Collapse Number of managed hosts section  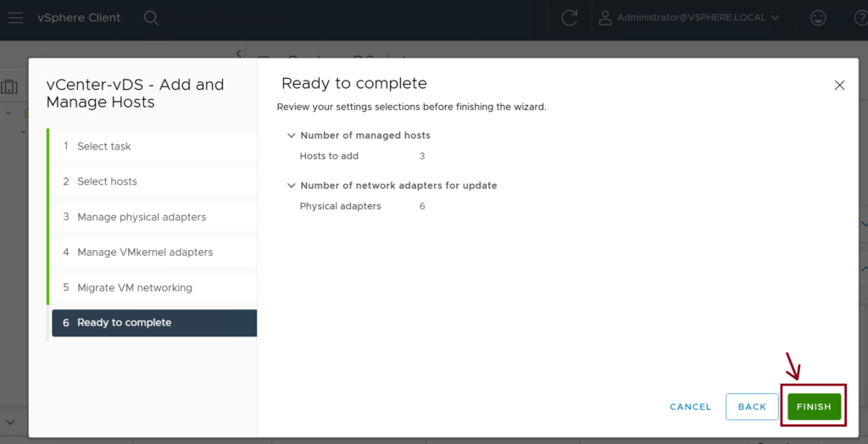pos(292,135)
